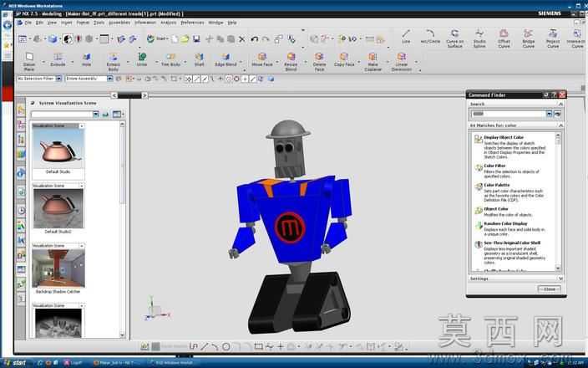The height and width of the screenshot is (368, 588).
Task: Open the Help menu
Action: [232, 23]
